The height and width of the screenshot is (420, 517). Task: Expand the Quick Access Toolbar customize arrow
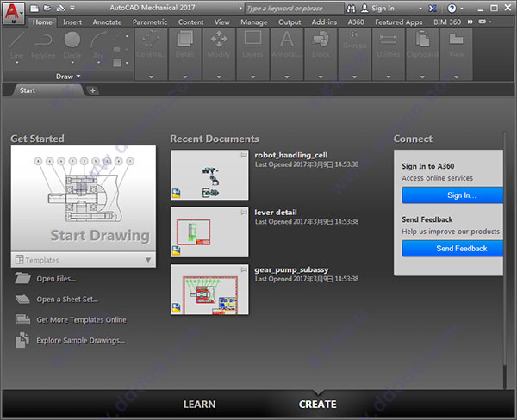point(72,9)
